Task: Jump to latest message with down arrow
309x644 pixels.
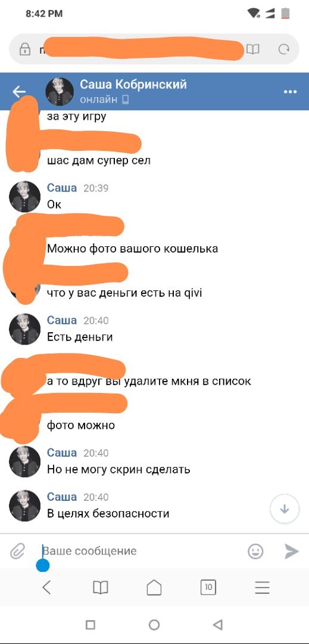Action: [x=285, y=509]
